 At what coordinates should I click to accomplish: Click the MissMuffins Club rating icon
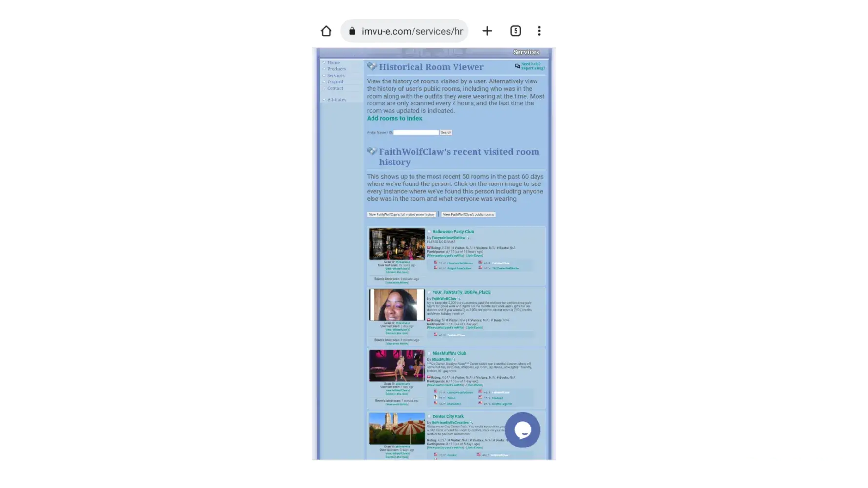429,377
